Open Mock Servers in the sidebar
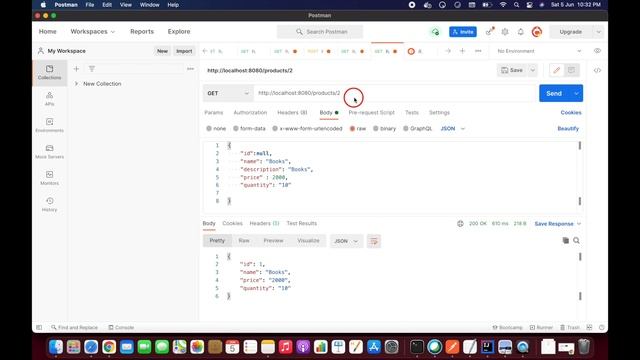Viewport: 640px width, 360px height. click(49, 151)
